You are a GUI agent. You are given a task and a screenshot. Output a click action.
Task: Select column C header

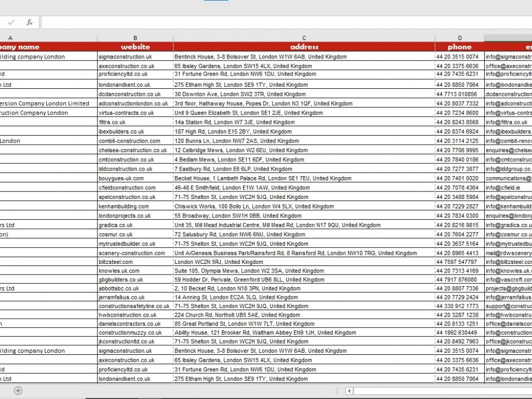point(304,38)
